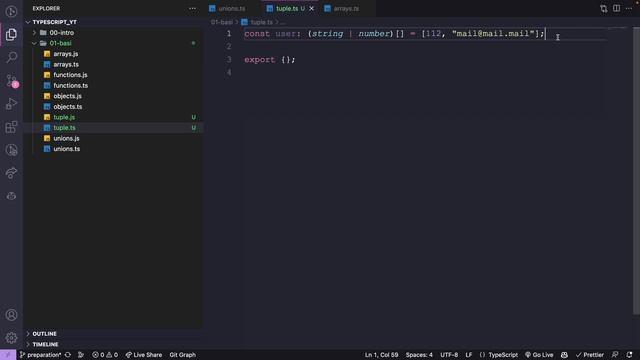Click the split editor right icon
The height and width of the screenshot is (360, 640).
pos(616,9)
